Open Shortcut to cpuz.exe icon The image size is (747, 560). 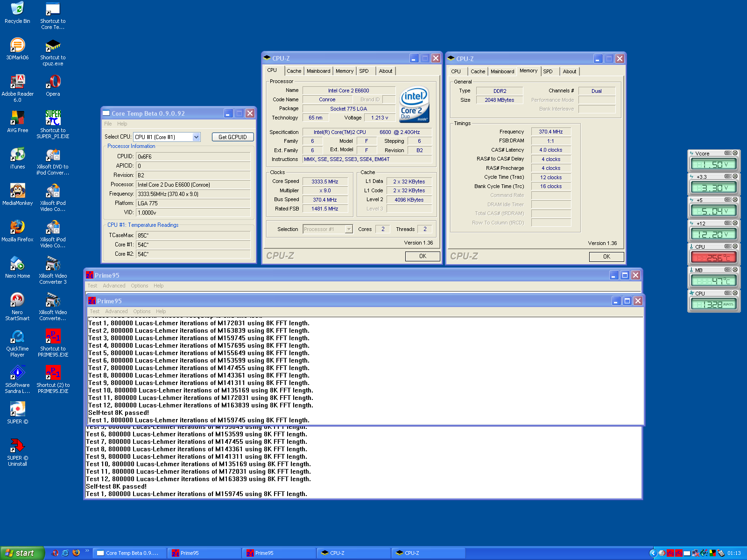click(x=53, y=52)
